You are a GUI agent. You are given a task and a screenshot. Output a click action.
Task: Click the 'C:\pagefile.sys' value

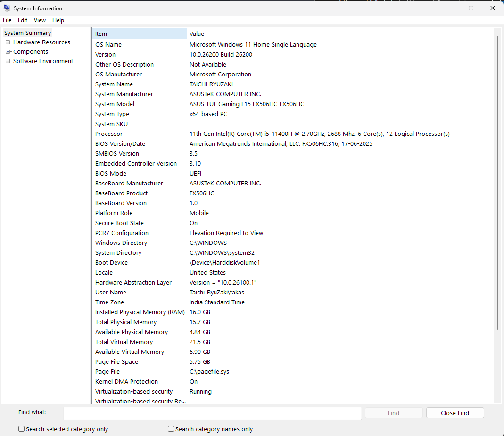coord(209,372)
